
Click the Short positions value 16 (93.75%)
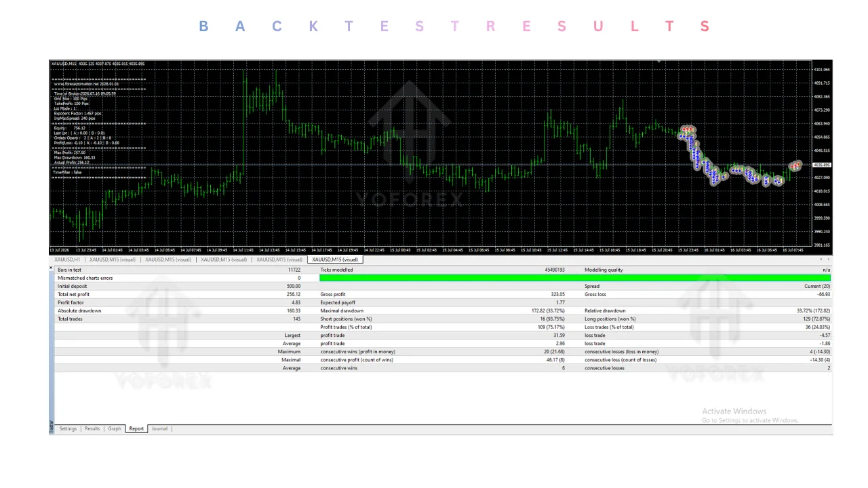[553, 319]
